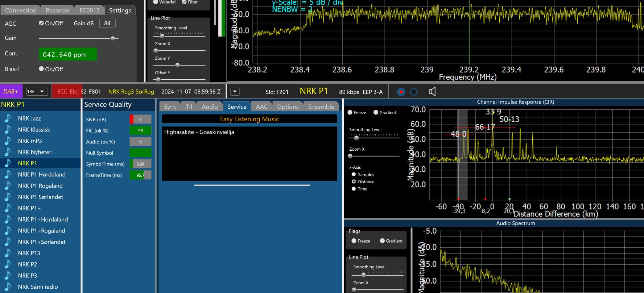644x293 pixels.
Task: Open the FC0013 tab
Action: tap(89, 10)
